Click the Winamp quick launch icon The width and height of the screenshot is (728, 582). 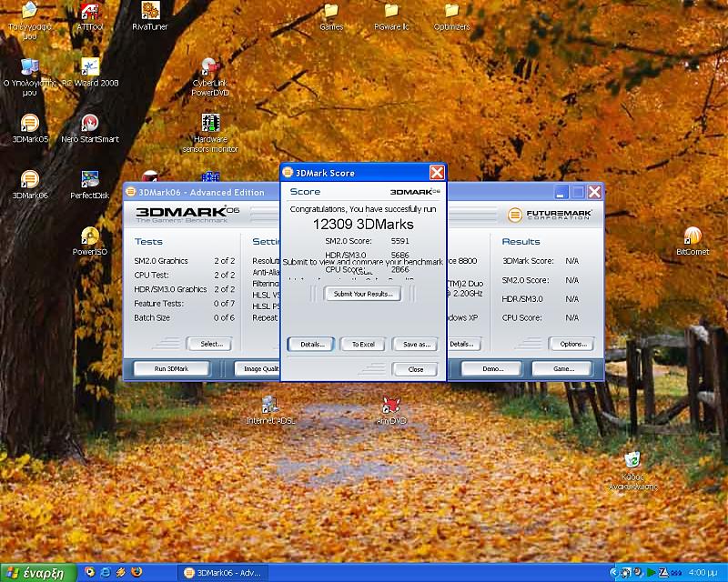point(121,572)
